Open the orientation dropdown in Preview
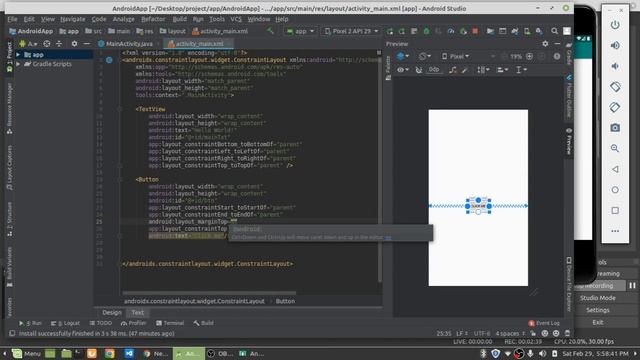The image size is (640, 360). (424, 56)
